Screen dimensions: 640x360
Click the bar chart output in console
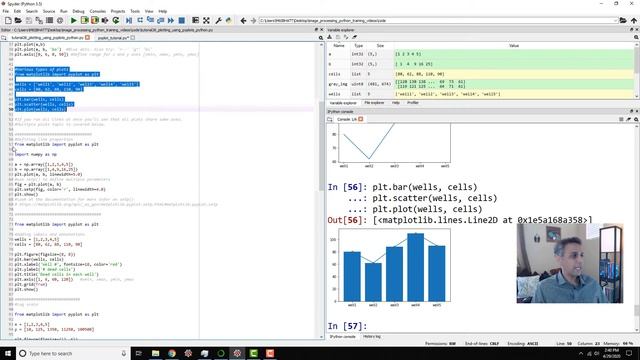[x=394, y=267]
